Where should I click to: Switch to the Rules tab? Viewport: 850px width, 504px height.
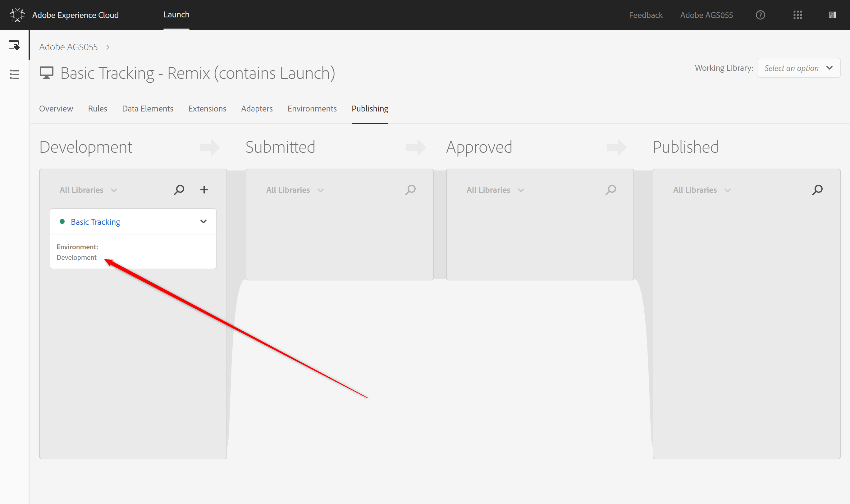tap(98, 109)
